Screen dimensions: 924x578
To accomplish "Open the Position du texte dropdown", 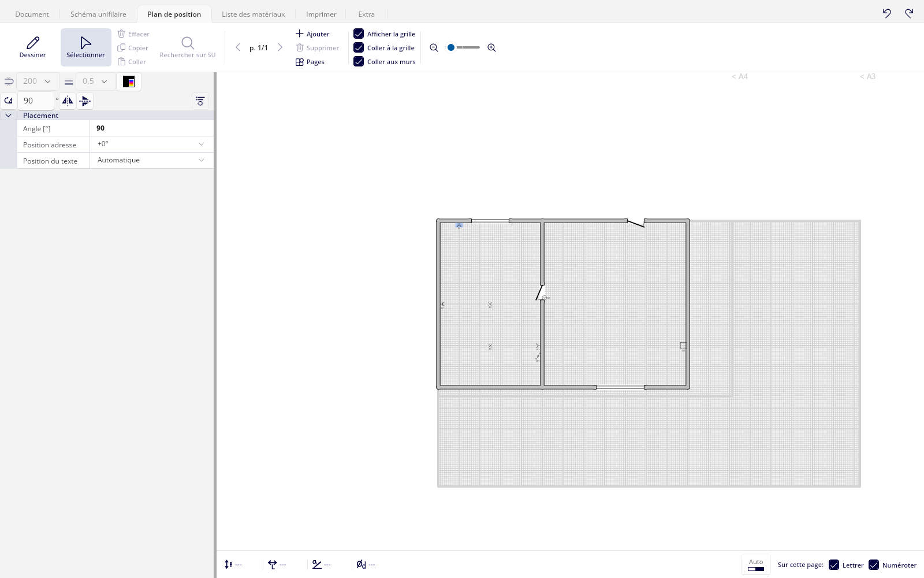I will click(151, 160).
